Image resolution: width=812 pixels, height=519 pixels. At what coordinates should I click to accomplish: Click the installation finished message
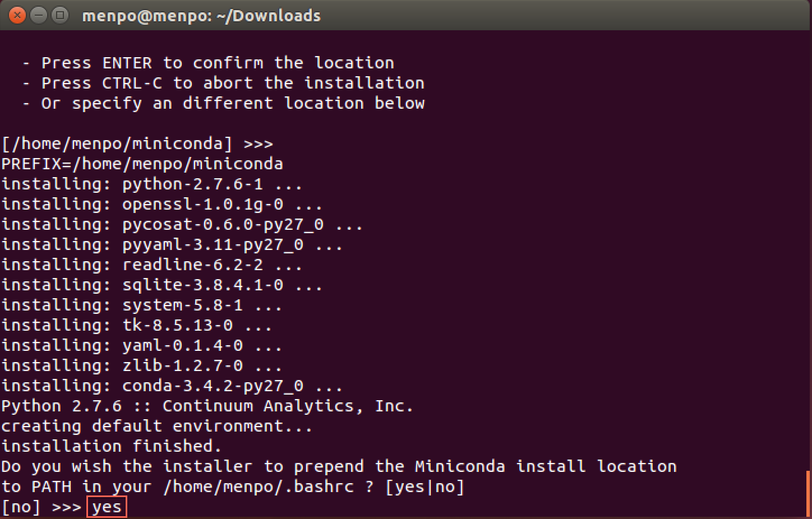coord(110,446)
